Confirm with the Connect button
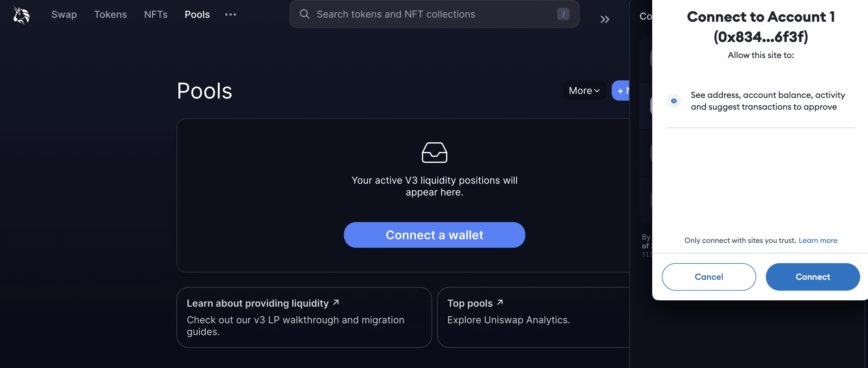 812,277
